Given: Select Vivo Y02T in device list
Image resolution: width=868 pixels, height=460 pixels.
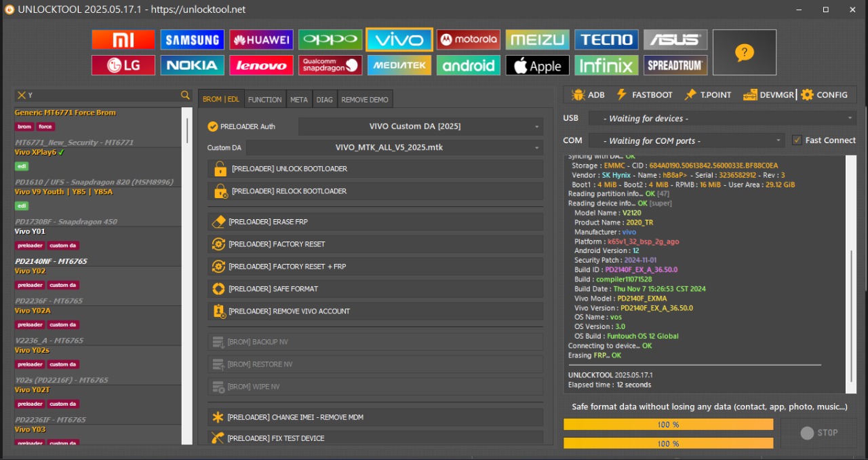Looking at the screenshot, I should point(98,404).
